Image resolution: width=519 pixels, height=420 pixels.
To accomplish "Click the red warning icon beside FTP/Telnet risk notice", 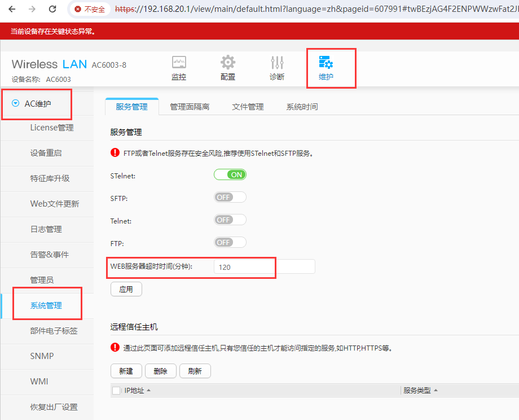I will coord(115,152).
